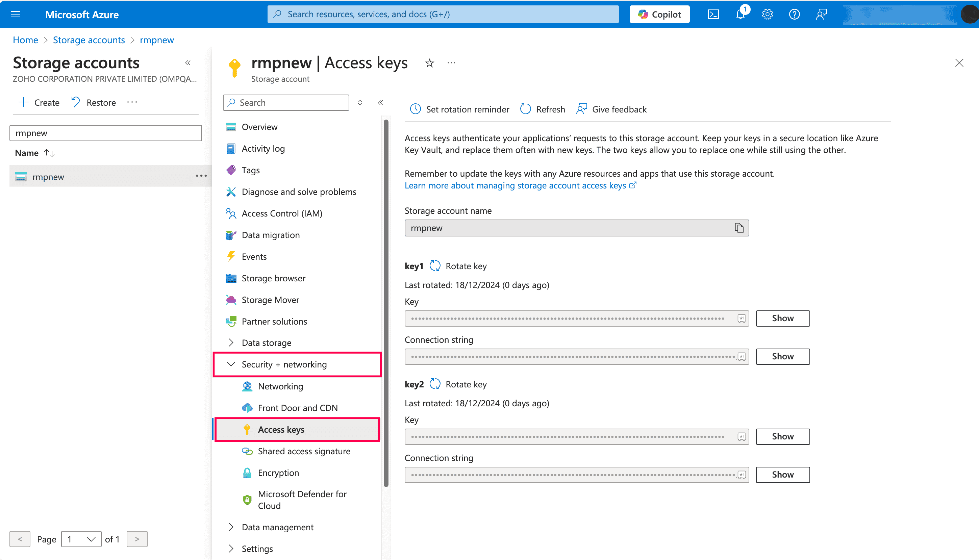979x560 pixels.
Task: Show the key1 Key value
Action: coord(782,318)
